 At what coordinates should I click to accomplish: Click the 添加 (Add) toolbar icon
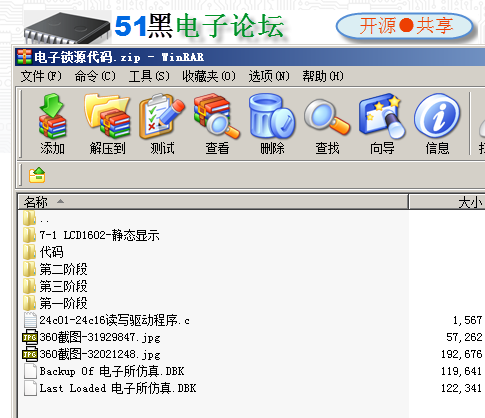point(52,116)
